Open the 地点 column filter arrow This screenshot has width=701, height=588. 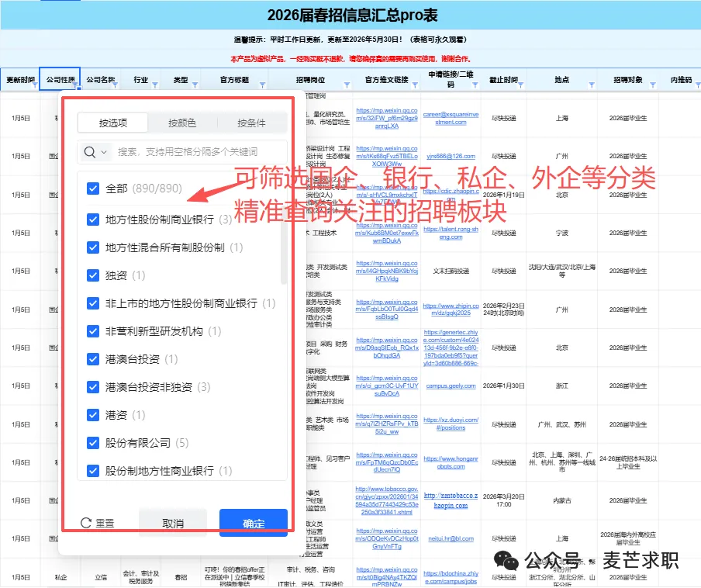[592, 85]
